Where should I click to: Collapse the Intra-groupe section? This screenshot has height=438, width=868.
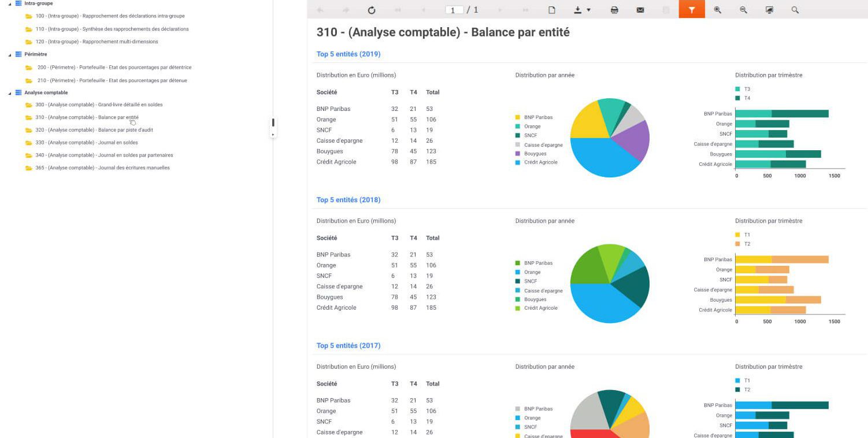tap(9, 3)
